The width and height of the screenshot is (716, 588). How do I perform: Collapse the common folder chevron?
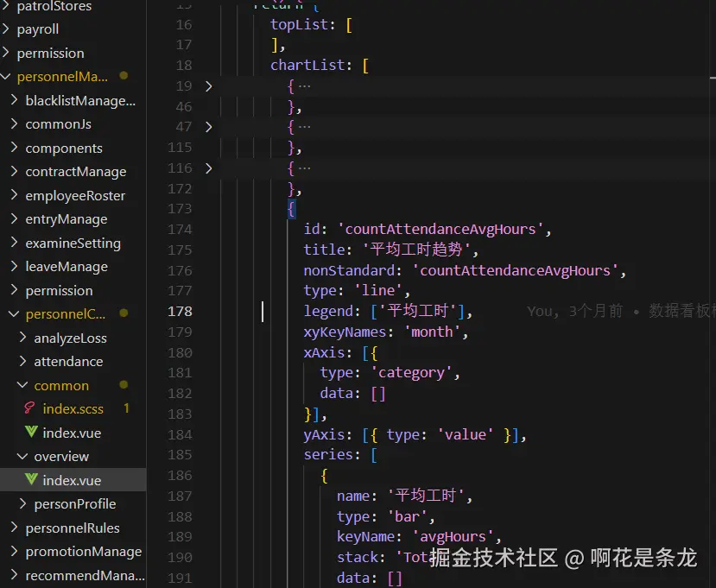(22, 385)
